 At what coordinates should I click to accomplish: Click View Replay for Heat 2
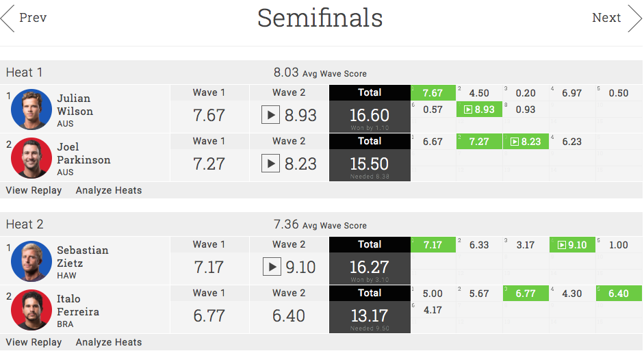(34, 342)
